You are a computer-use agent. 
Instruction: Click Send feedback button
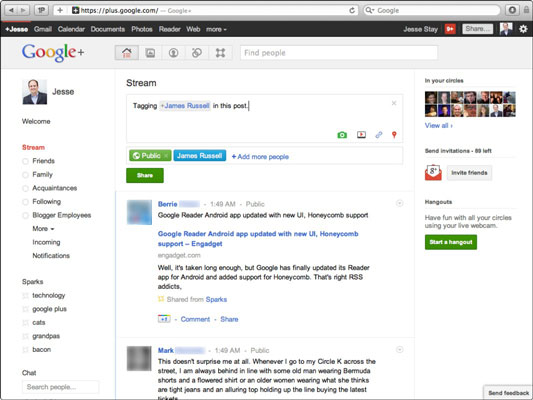508,393
